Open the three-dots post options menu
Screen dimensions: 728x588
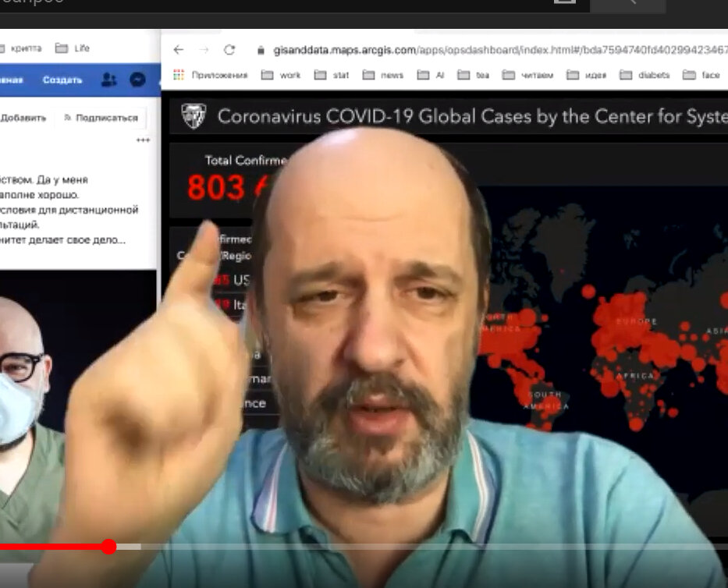(x=143, y=140)
